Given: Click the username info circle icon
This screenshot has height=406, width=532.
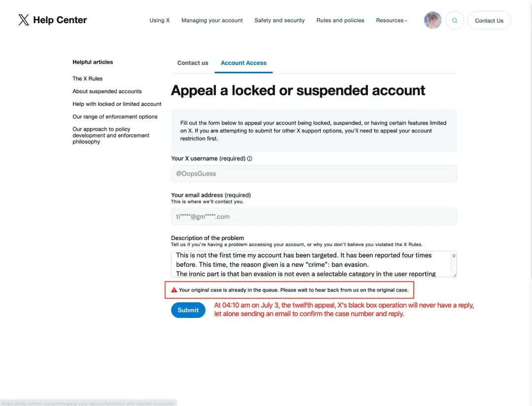Looking at the screenshot, I should point(250,159).
